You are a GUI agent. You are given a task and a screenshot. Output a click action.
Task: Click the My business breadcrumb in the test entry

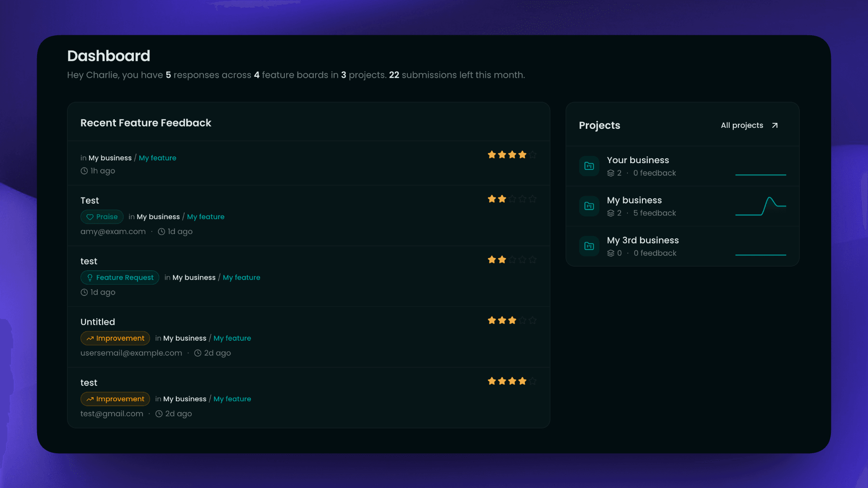tap(193, 277)
